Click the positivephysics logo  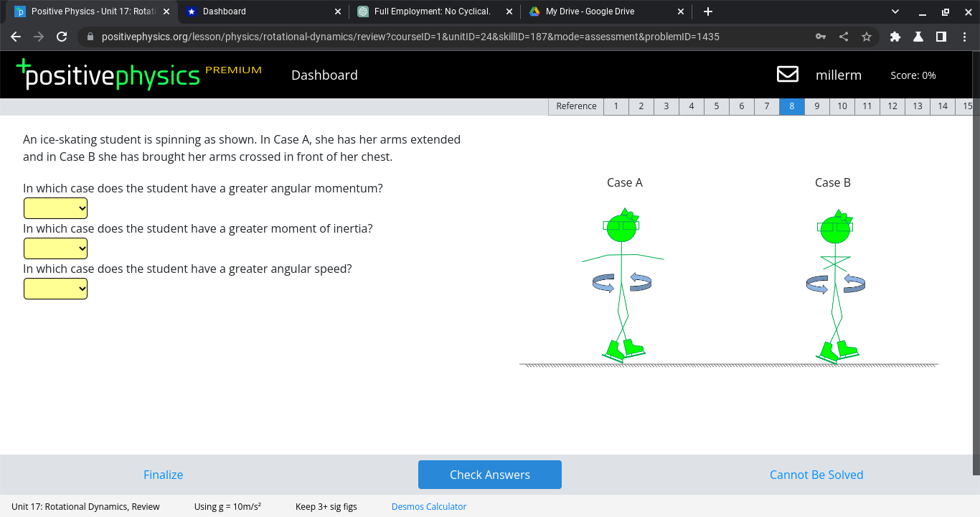pyautogui.click(x=108, y=74)
